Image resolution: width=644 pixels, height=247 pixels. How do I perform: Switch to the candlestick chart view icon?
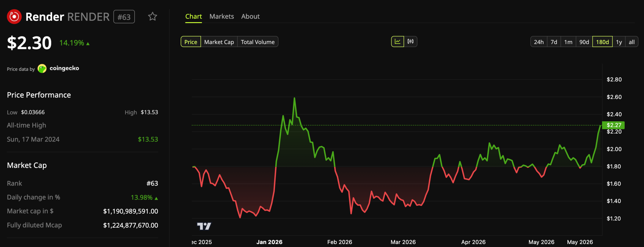411,42
